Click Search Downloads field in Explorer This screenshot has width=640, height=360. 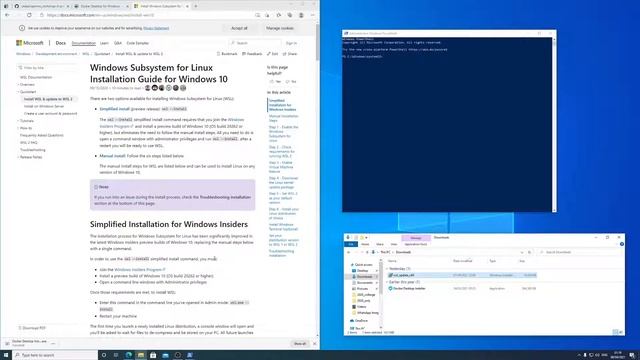[x=580, y=252]
